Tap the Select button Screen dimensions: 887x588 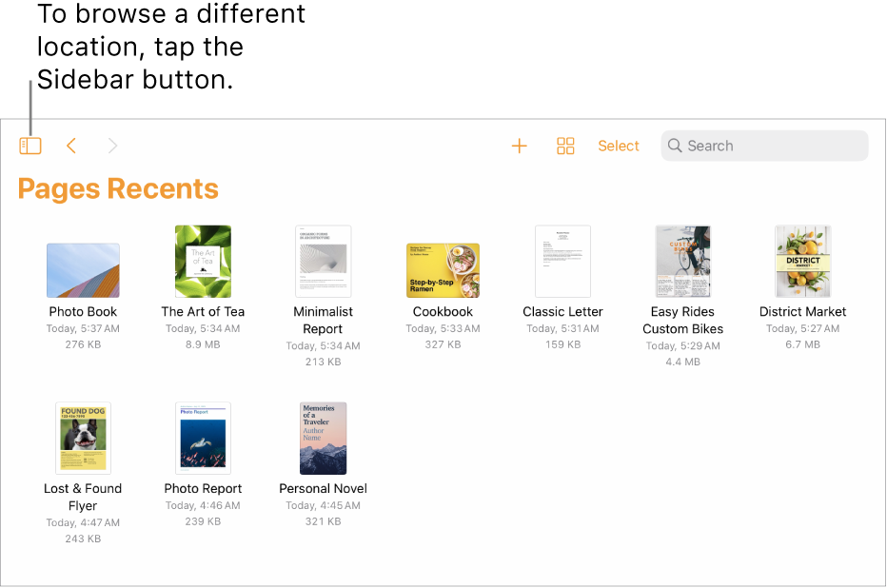tap(619, 146)
